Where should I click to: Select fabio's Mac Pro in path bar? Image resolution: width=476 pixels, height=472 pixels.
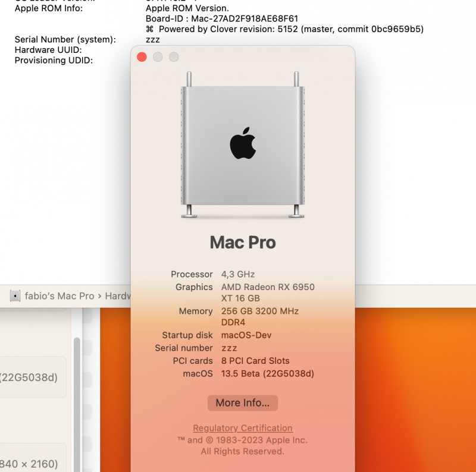(59, 296)
